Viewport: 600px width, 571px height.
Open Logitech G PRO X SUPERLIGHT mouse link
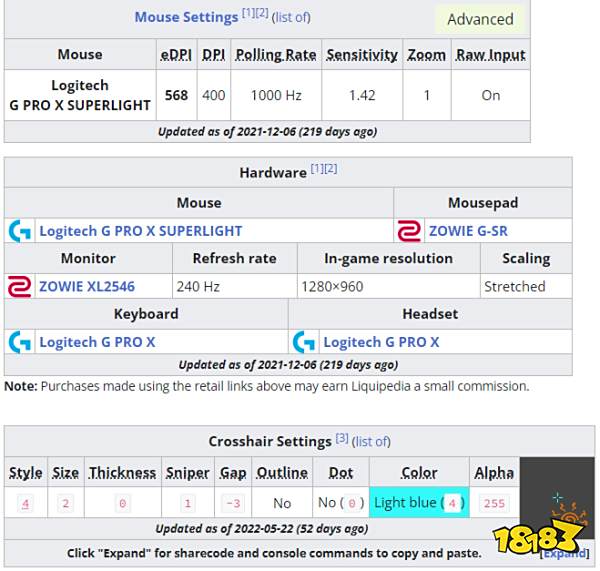[140, 231]
